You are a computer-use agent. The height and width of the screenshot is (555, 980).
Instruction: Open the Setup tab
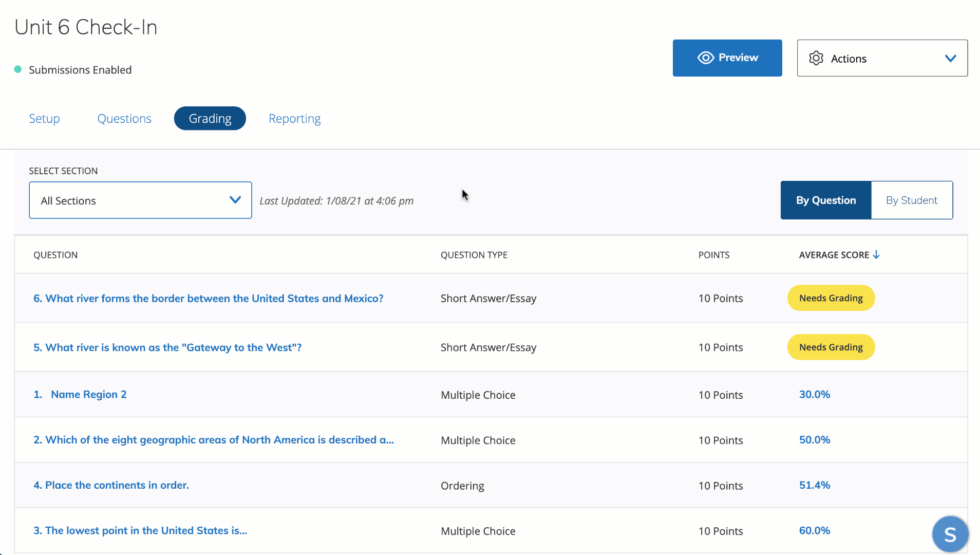[44, 119]
